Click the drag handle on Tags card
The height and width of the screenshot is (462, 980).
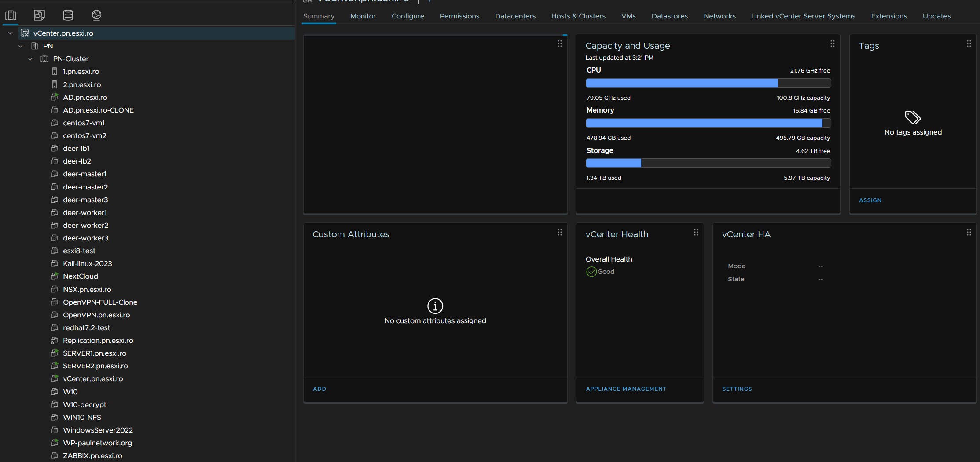click(x=969, y=44)
